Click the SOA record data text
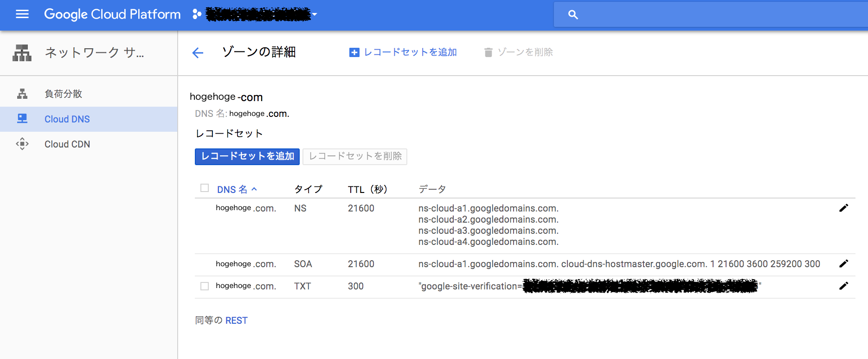Image resolution: width=868 pixels, height=359 pixels. tap(619, 264)
